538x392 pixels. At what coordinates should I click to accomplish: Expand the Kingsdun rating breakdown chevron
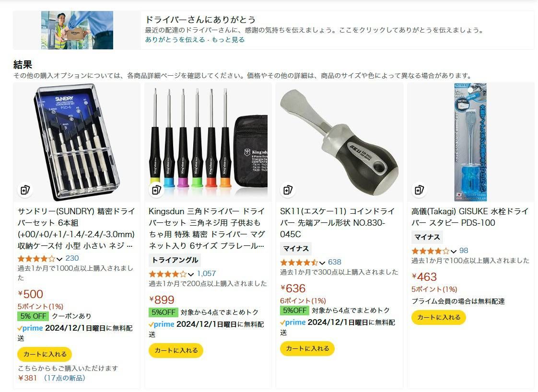[x=191, y=275]
